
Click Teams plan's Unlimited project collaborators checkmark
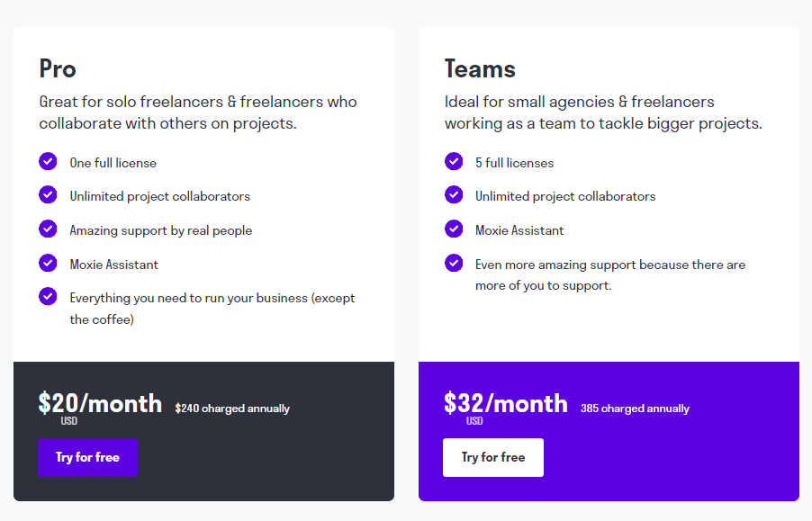[454, 195]
